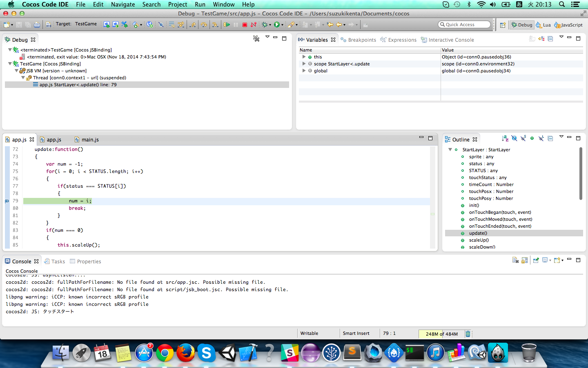Screen dimensions: 588x368
Task: Click the Step Over toolbar icon
Action: click(203, 25)
